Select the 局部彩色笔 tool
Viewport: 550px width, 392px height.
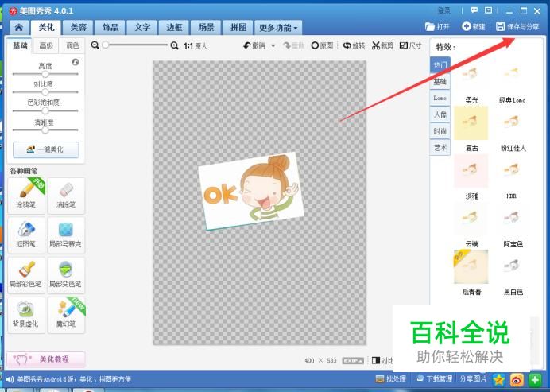26,275
